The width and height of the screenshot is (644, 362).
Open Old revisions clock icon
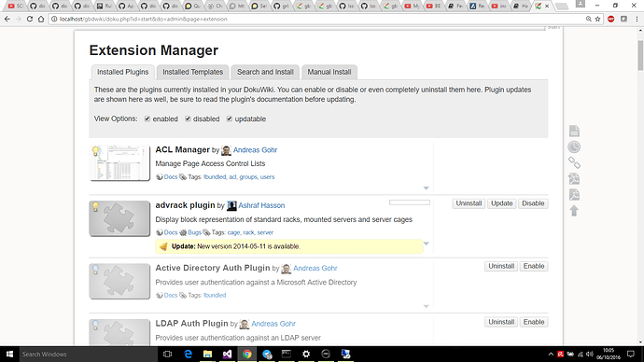tap(574, 146)
